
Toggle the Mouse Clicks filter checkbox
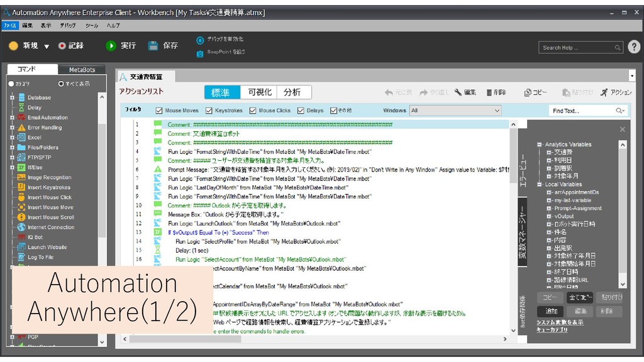point(253,111)
